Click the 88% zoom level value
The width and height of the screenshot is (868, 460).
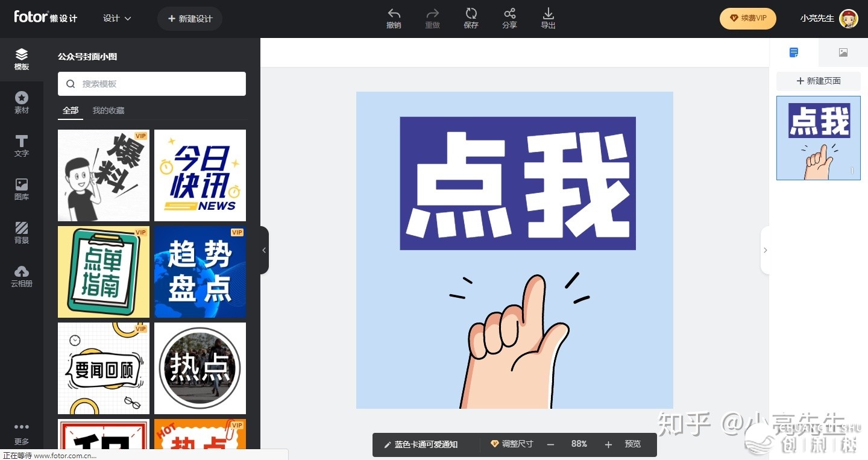click(579, 444)
